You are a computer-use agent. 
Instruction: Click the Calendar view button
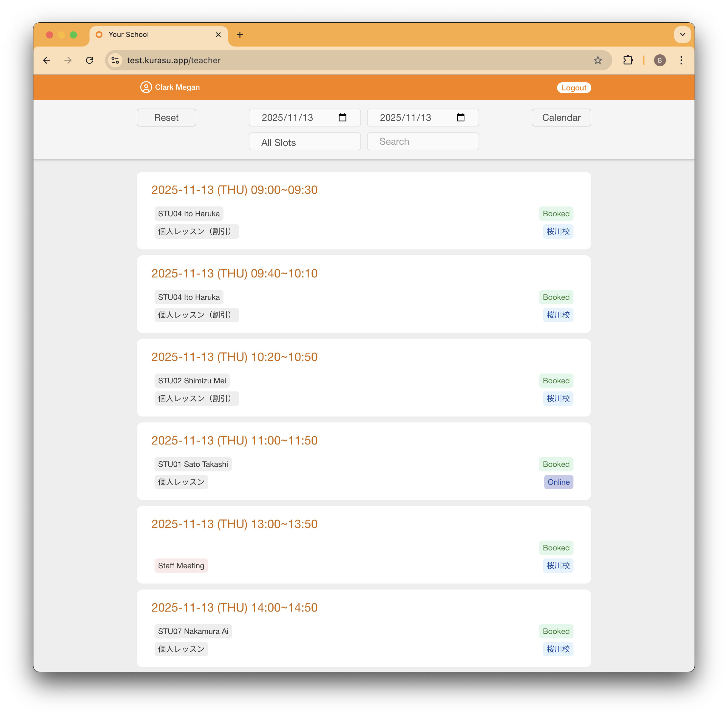561,118
